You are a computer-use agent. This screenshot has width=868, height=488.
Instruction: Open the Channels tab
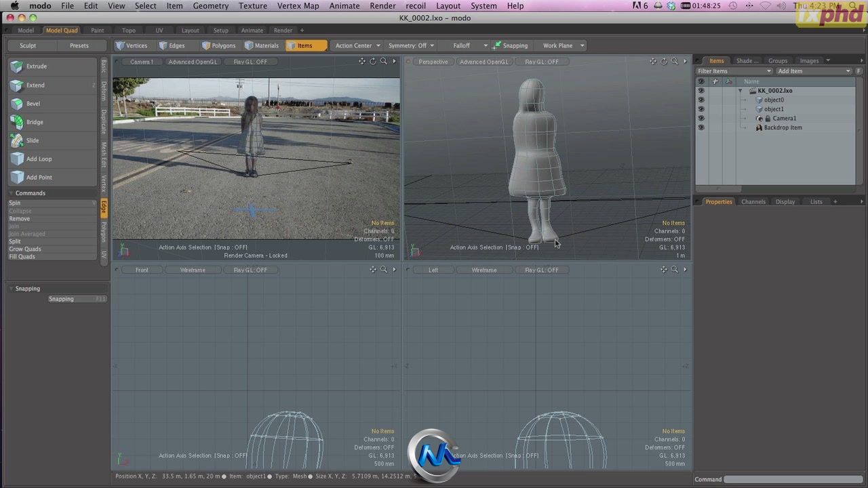[x=753, y=201]
